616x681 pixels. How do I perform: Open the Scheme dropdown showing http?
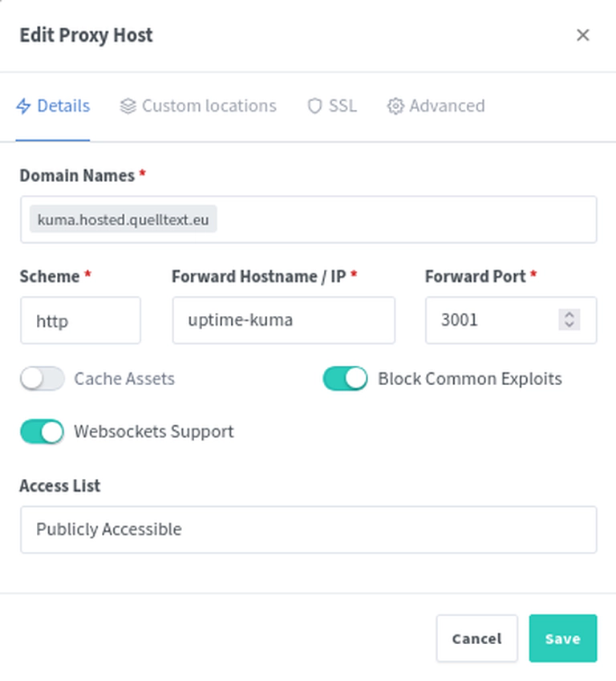tap(80, 321)
